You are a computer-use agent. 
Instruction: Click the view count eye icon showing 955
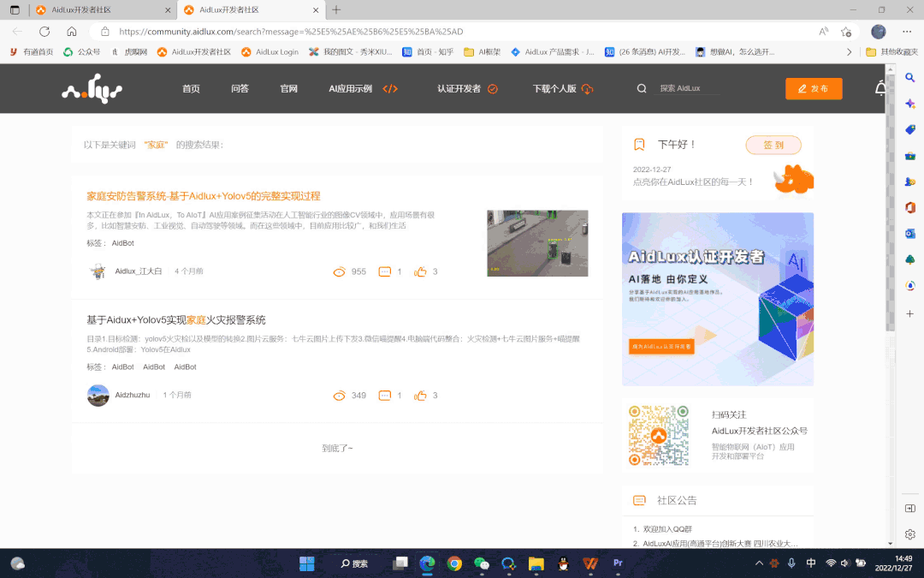point(339,273)
